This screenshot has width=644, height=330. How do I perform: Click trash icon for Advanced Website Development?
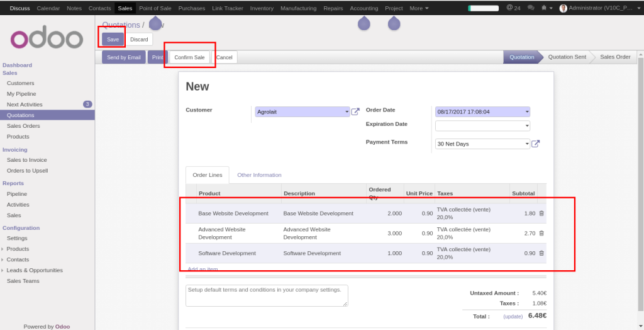pos(541,233)
